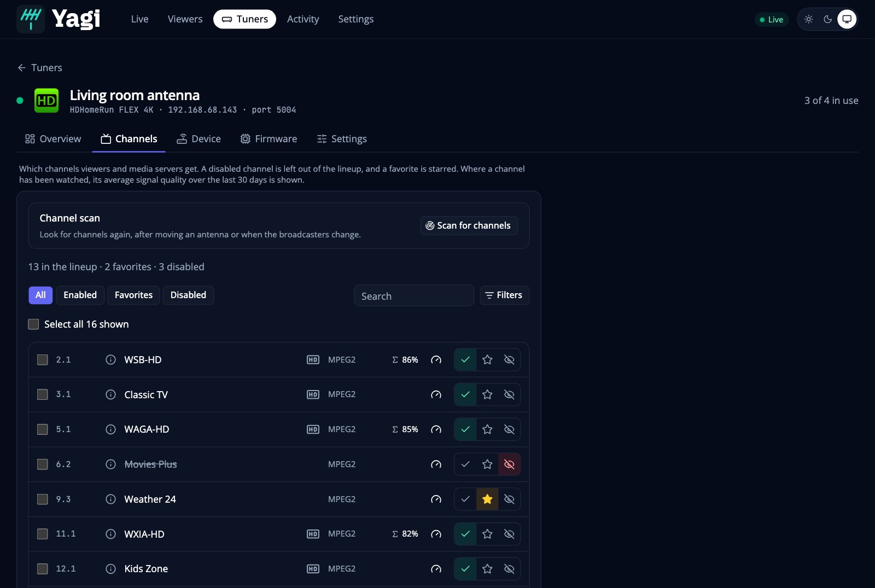
Task: Open info for WXIA-HD channel
Action: tap(110, 534)
